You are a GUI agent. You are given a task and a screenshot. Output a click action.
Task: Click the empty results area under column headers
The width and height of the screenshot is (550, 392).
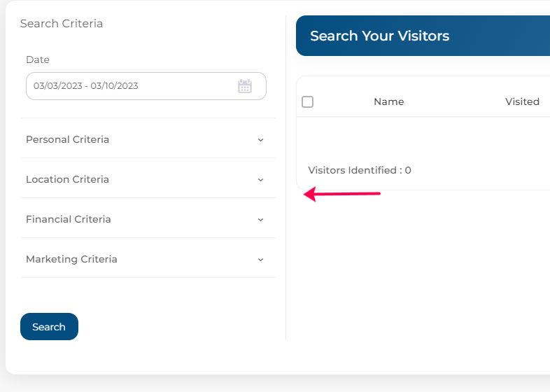click(423, 138)
